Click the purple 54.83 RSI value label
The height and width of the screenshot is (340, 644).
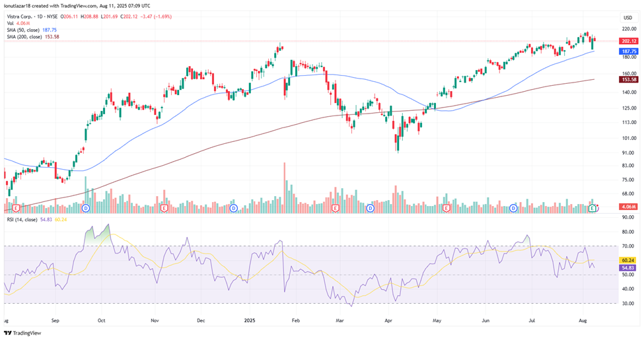(629, 268)
